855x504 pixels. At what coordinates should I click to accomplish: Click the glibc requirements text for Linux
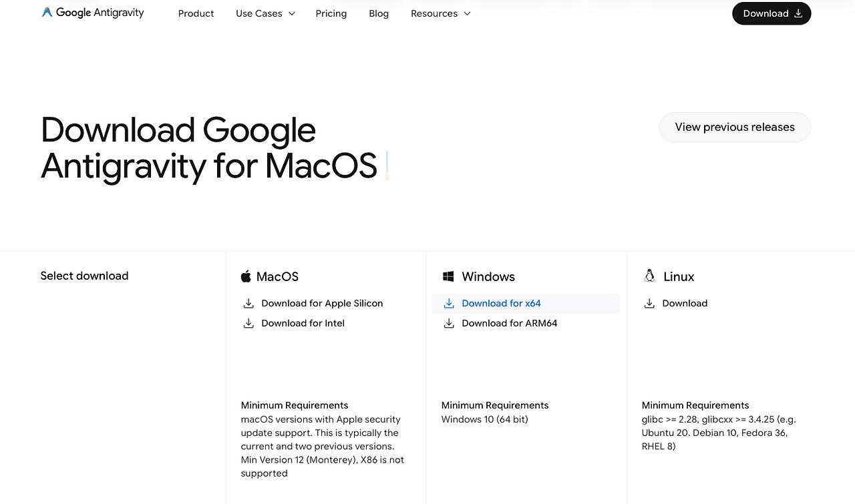click(x=719, y=433)
